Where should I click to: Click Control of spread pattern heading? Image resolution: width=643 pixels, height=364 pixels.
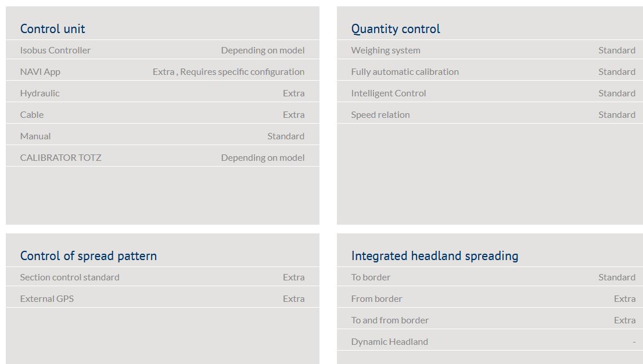pos(88,256)
